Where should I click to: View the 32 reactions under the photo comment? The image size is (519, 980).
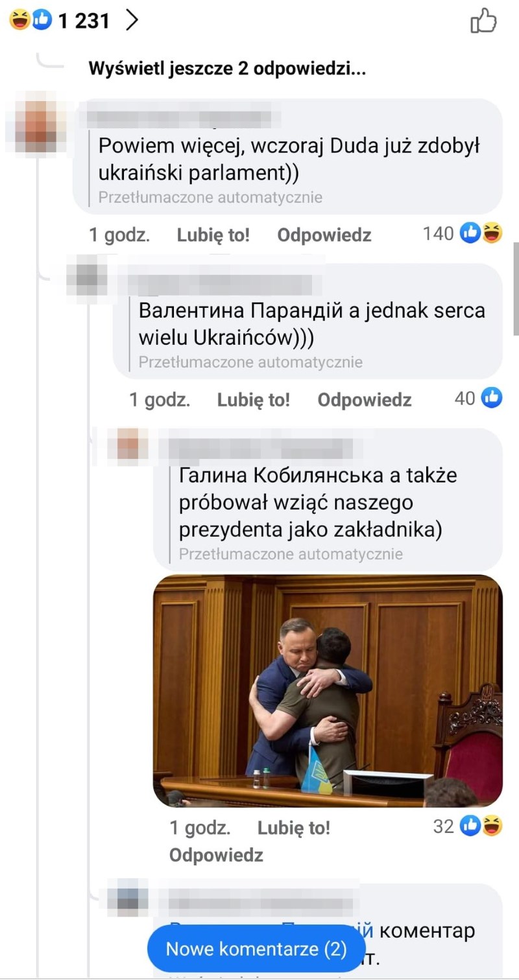tap(468, 826)
